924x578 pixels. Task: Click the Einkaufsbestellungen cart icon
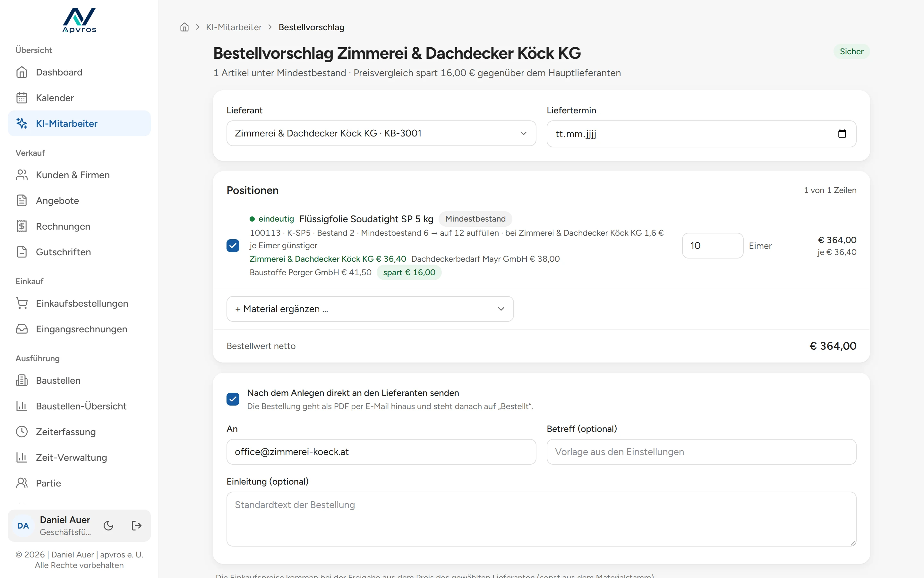pos(22,303)
